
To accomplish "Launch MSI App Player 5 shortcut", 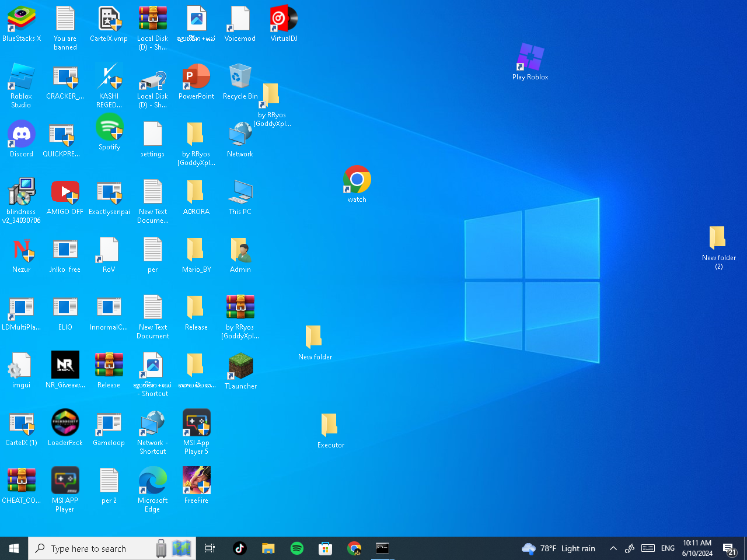I will (197, 432).
